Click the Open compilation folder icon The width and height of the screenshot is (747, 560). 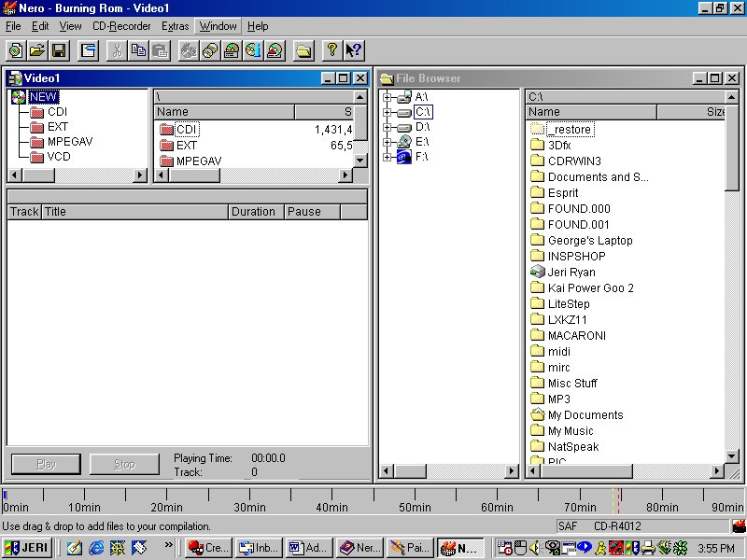point(37,50)
